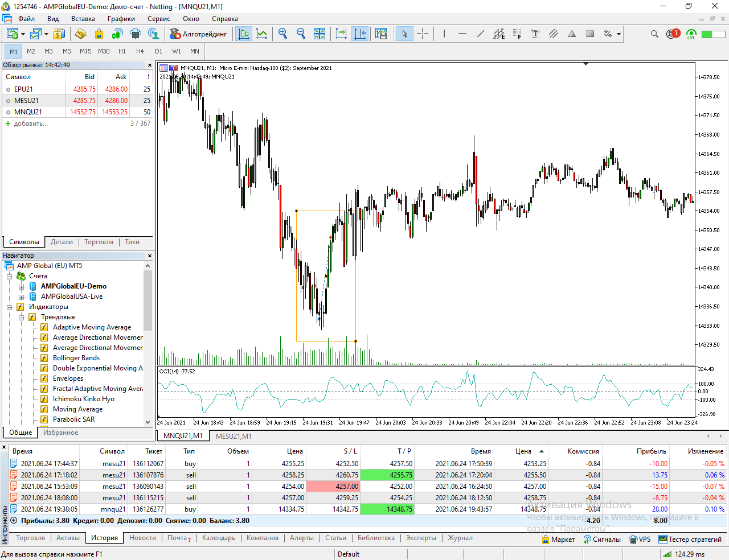This screenshot has height=560, width=729.
Task: Select the MNQU21 row in Market Watch
Action: 78,112
